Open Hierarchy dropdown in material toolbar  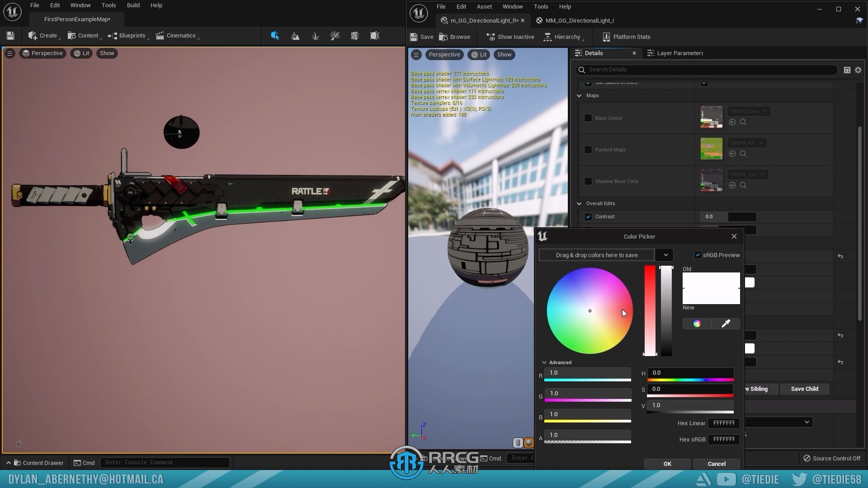point(563,37)
